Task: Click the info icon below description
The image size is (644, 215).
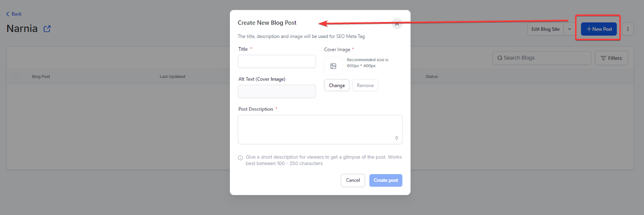Action: [x=241, y=158]
